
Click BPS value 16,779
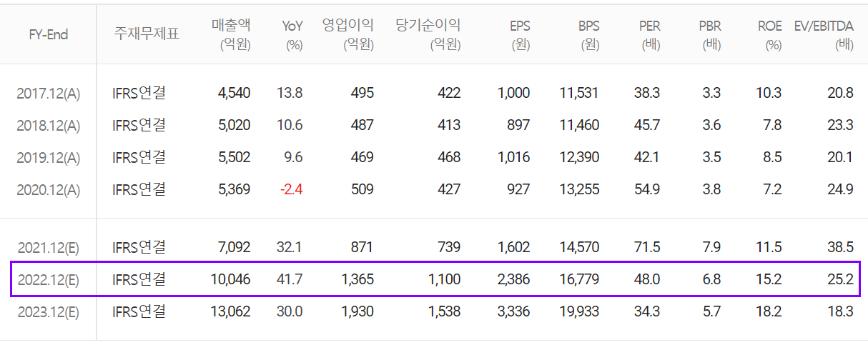click(580, 280)
